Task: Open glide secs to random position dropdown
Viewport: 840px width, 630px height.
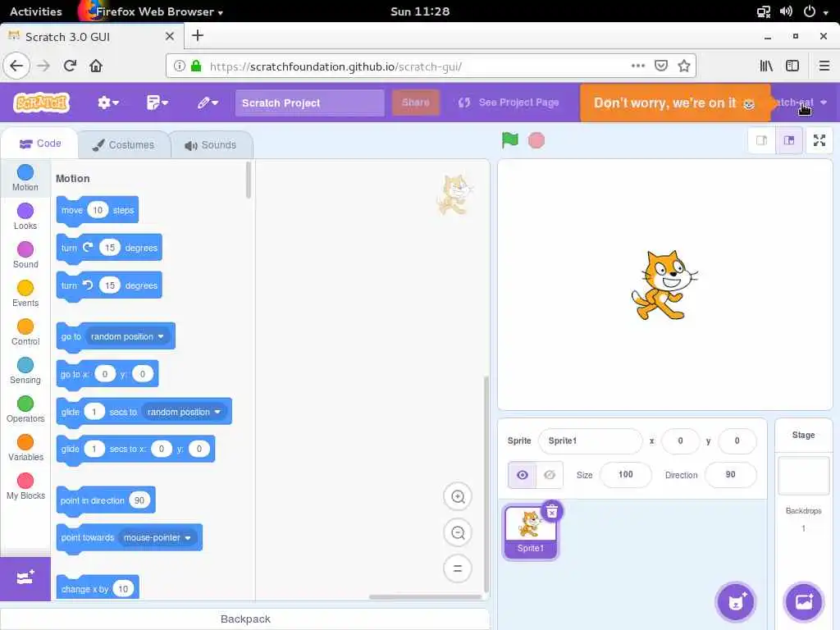Action: (x=184, y=412)
